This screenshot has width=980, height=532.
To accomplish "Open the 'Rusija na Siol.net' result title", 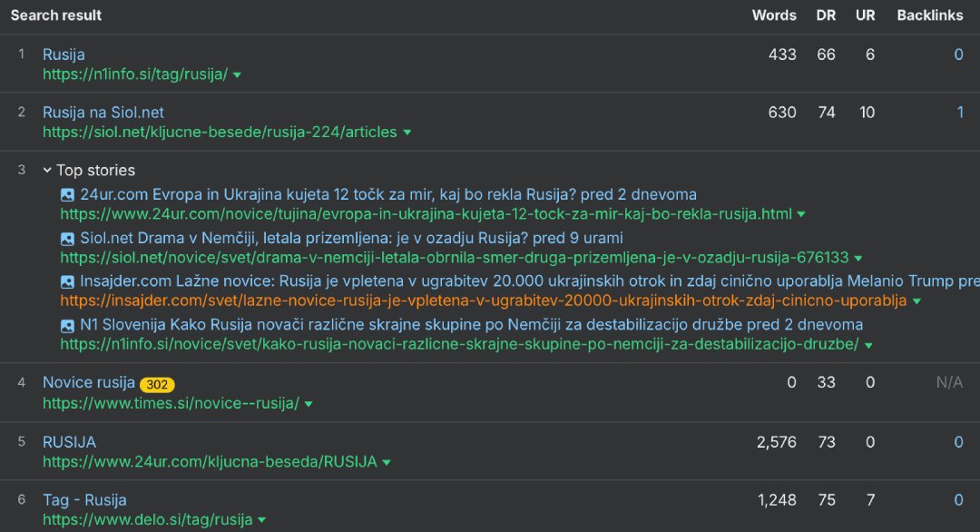I will click(x=103, y=113).
